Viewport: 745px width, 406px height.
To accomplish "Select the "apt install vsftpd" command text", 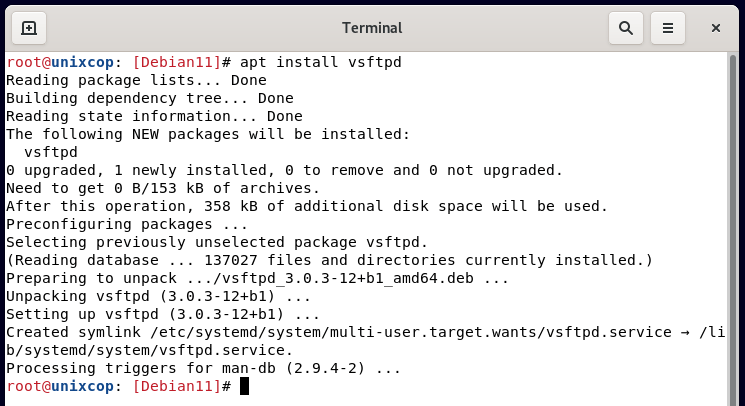I will click(321, 62).
